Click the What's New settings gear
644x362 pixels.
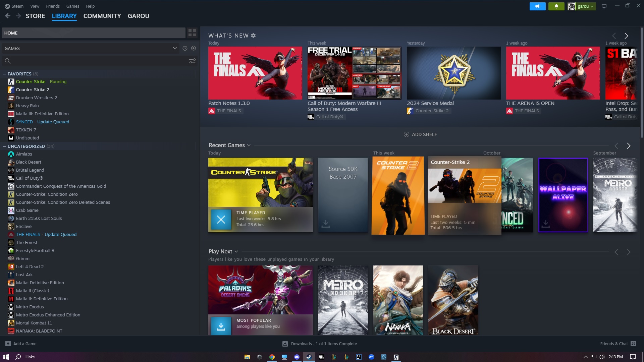253,36
